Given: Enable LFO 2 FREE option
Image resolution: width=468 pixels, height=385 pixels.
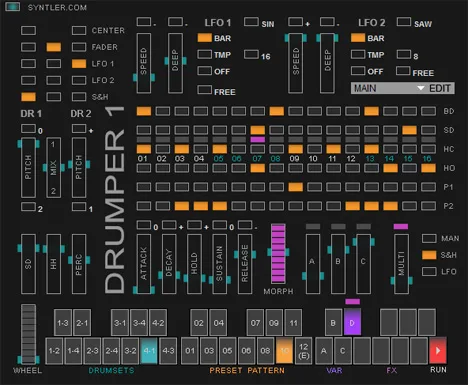Looking at the screenshot, I should (x=403, y=70).
